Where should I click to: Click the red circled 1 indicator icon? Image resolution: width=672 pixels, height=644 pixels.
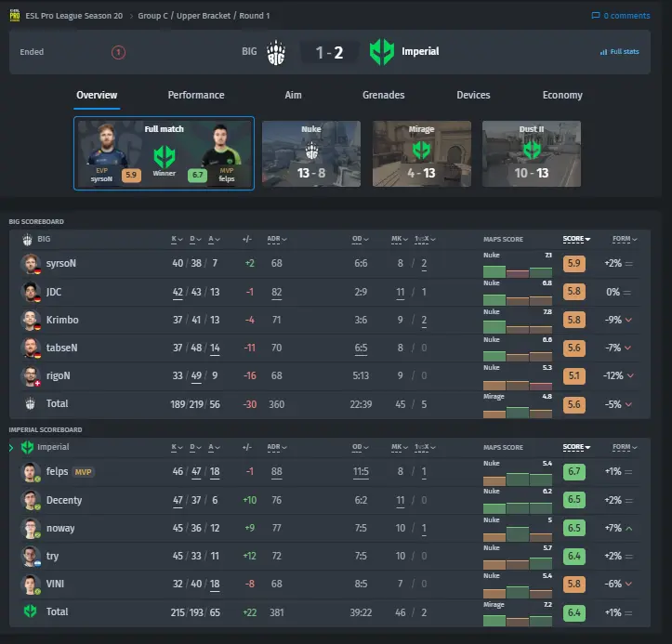(118, 52)
